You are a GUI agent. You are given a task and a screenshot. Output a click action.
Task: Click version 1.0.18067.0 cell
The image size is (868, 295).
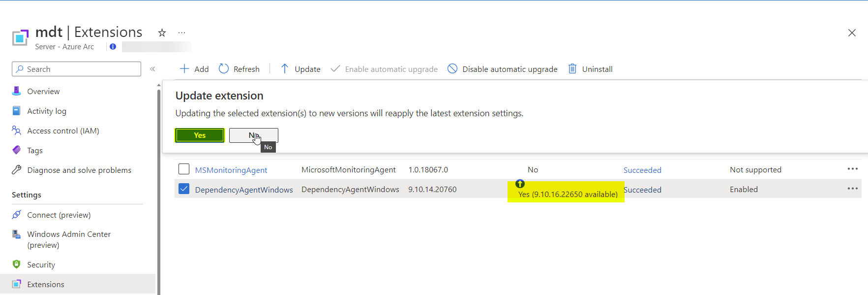point(428,170)
